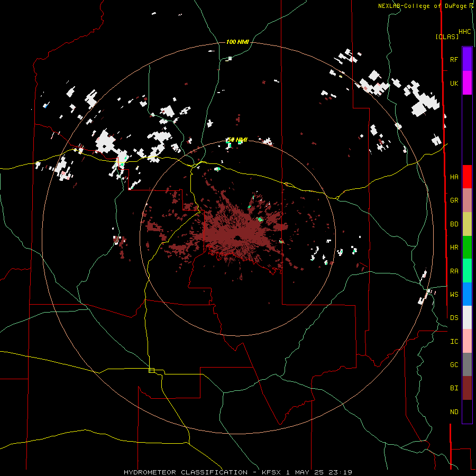
Task: Click the HR legend label
Action: (454, 248)
